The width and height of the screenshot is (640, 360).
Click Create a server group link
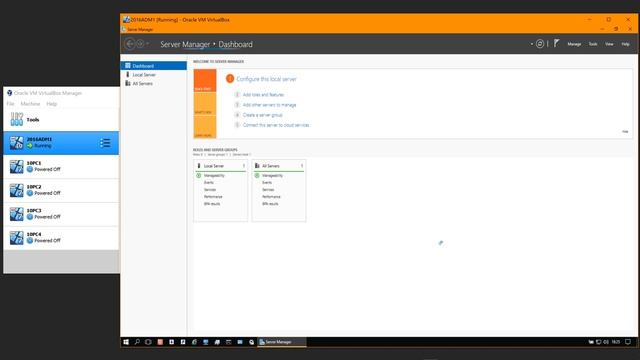pyautogui.click(x=262, y=115)
